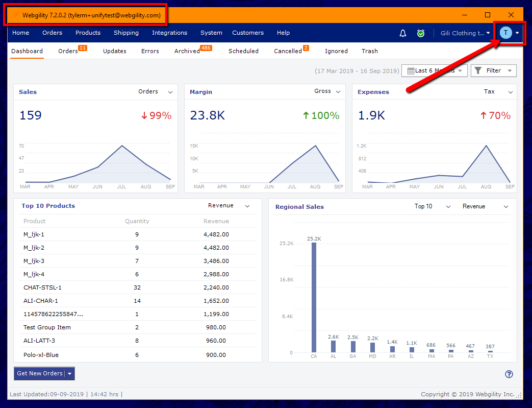This screenshot has height=408, width=532.
Task: Click the Filter button
Action: pos(493,70)
